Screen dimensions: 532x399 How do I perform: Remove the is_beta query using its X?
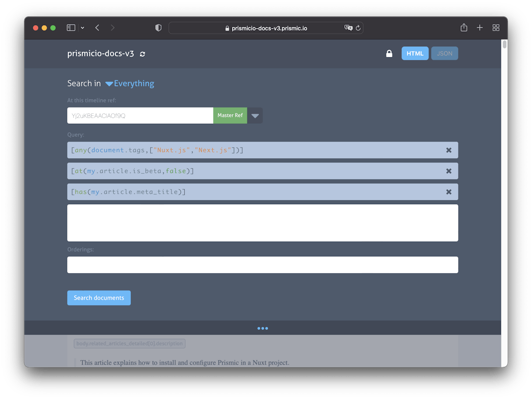449,171
